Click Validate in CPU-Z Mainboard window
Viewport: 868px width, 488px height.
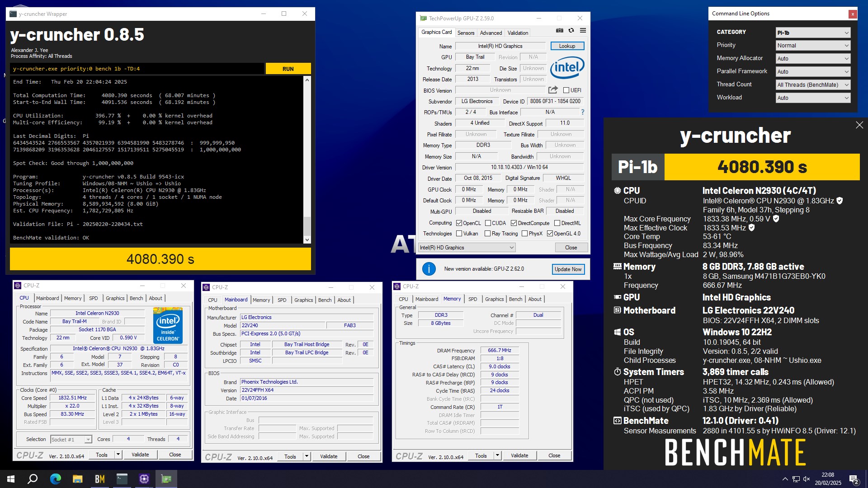329,456
